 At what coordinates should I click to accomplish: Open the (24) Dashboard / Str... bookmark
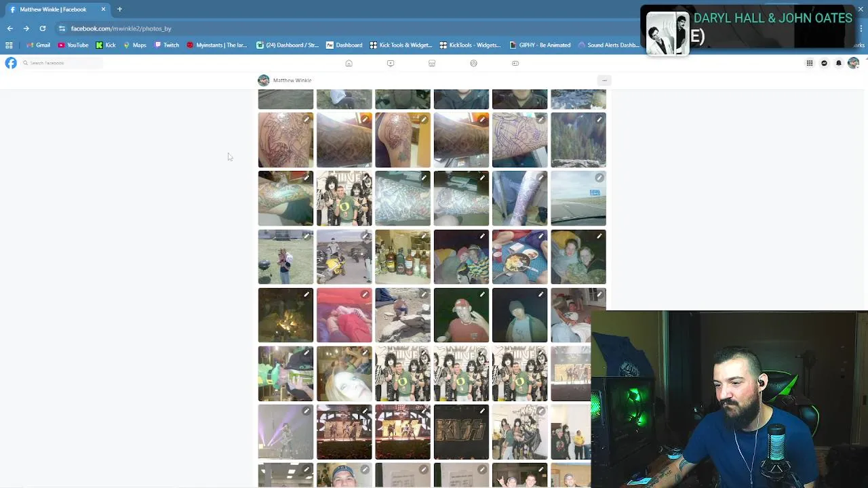pos(288,45)
